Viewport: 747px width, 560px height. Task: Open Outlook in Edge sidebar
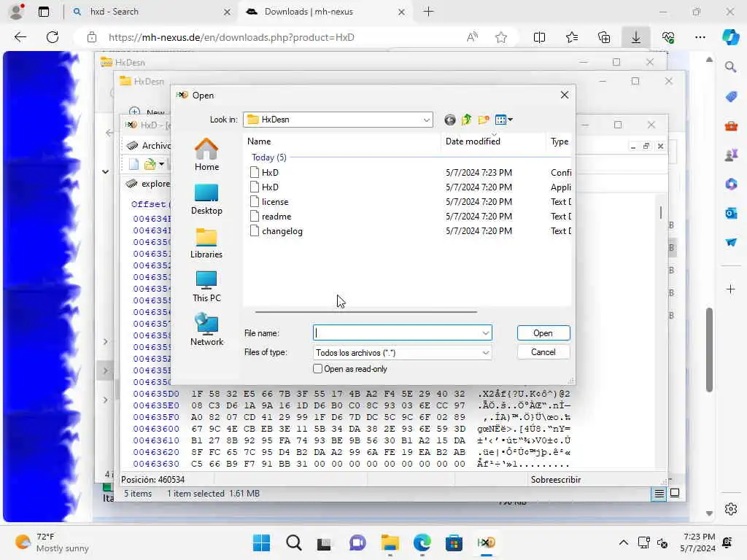(731, 213)
